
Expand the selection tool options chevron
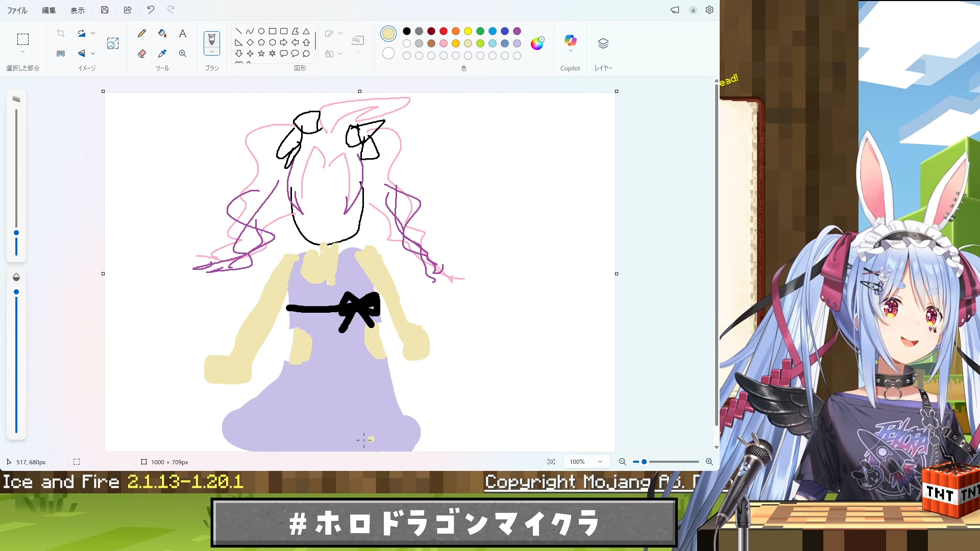click(x=22, y=52)
